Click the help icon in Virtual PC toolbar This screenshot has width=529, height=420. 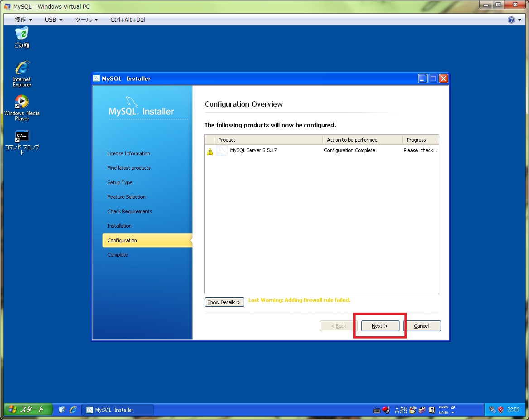(x=511, y=20)
